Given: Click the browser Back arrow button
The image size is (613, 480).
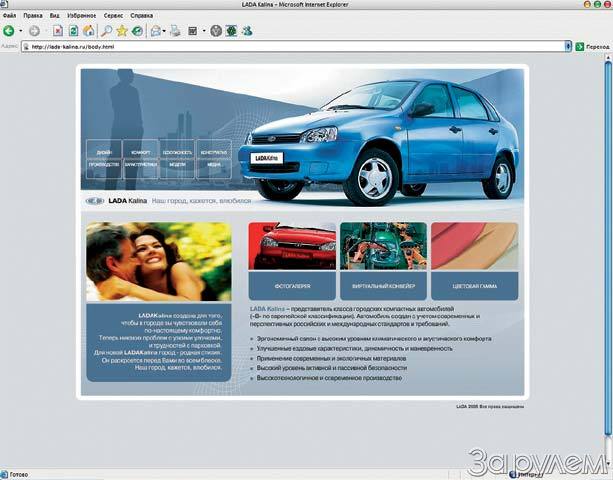Looking at the screenshot, I should tap(8, 31).
